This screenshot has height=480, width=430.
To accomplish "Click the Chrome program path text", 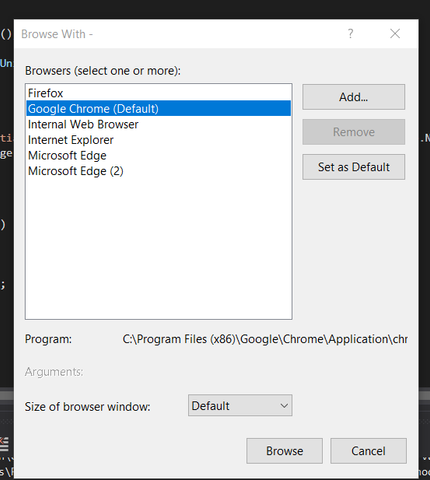I will 265,339.
